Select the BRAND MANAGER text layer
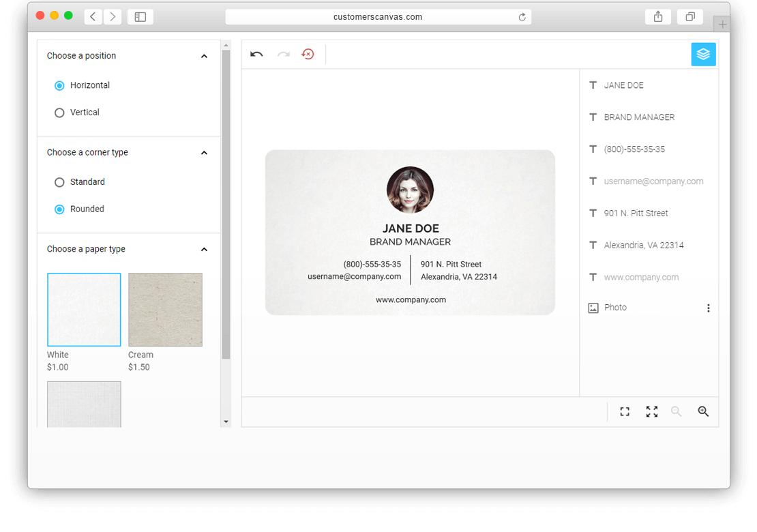 pos(639,117)
